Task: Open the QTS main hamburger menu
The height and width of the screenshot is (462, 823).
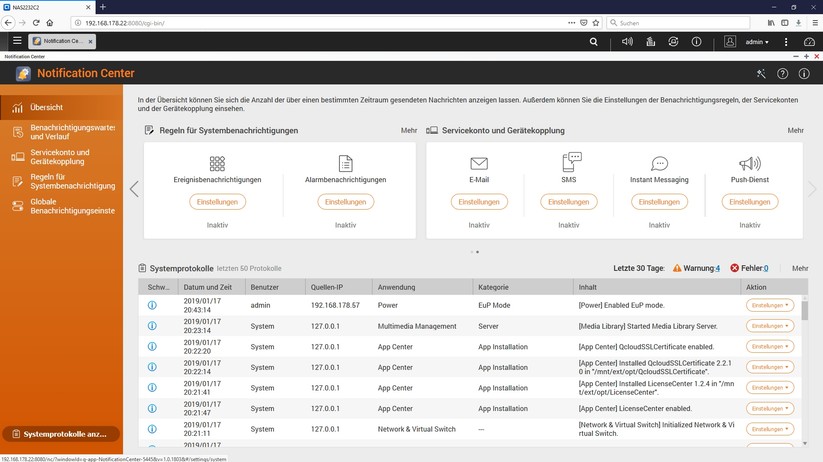Action: click(x=16, y=41)
